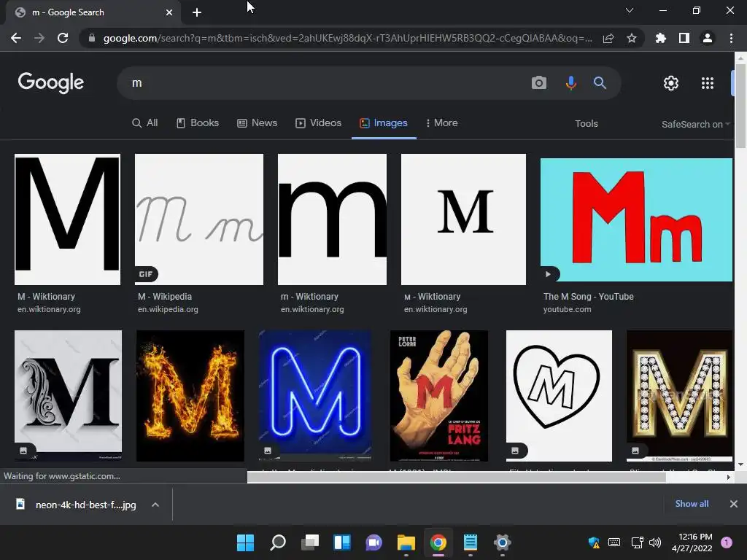
Task: Expand the SafeSearch on dropdown
Action: point(695,124)
